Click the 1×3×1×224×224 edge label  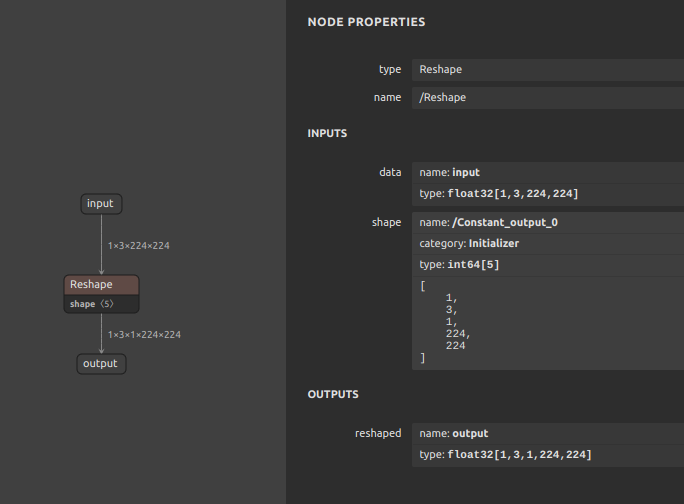point(144,335)
